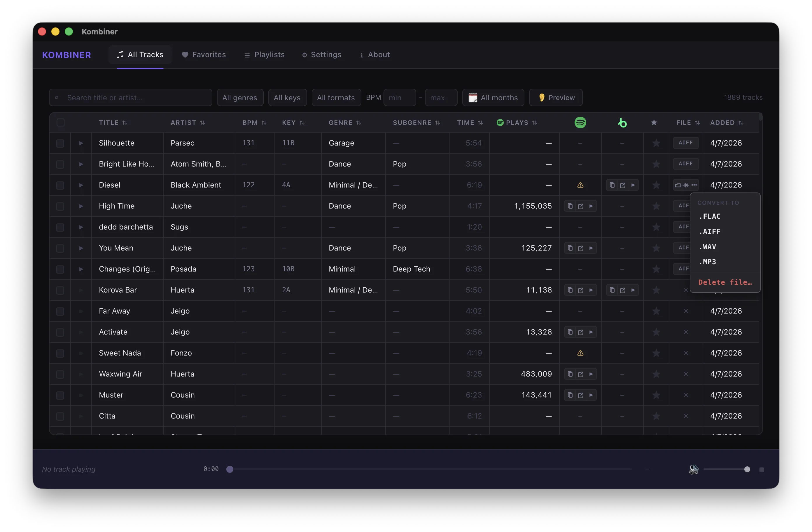The height and width of the screenshot is (532, 812).
Task: Select Delete file… in menu
Action: click(725, 282)
